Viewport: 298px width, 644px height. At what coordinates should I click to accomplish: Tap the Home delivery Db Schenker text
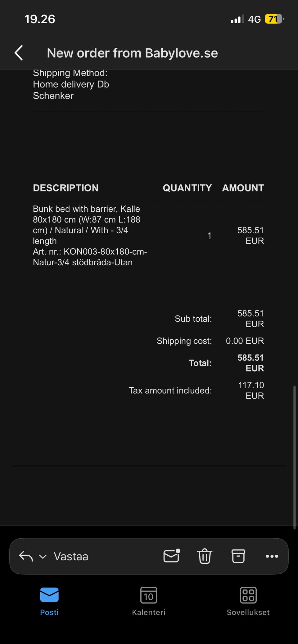(x=71, y=90)
